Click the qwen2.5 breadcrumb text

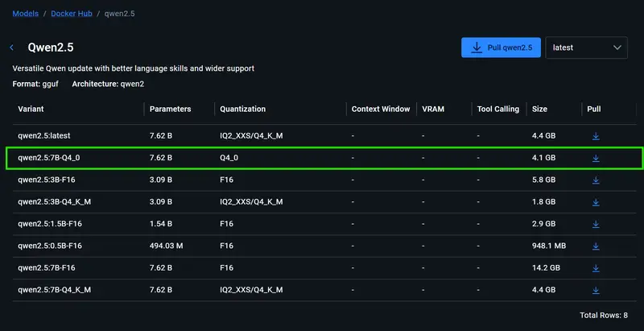(119, 14)
